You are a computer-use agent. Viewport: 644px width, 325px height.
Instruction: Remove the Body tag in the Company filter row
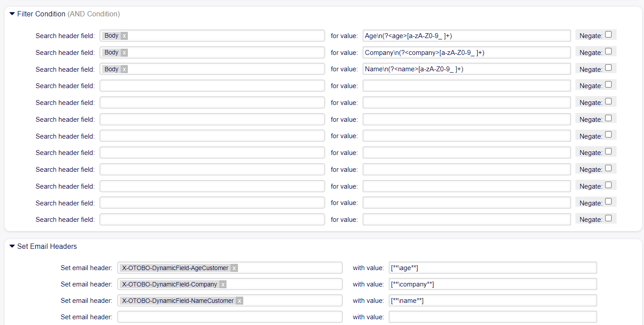pyautogui.click(x=124, y=53)
